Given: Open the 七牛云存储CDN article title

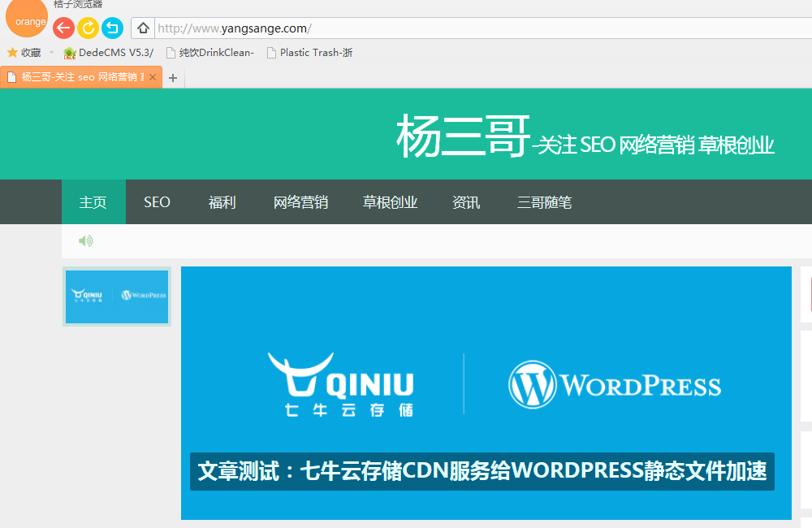Looking at the screenshot, I should (x=482, y=471).
